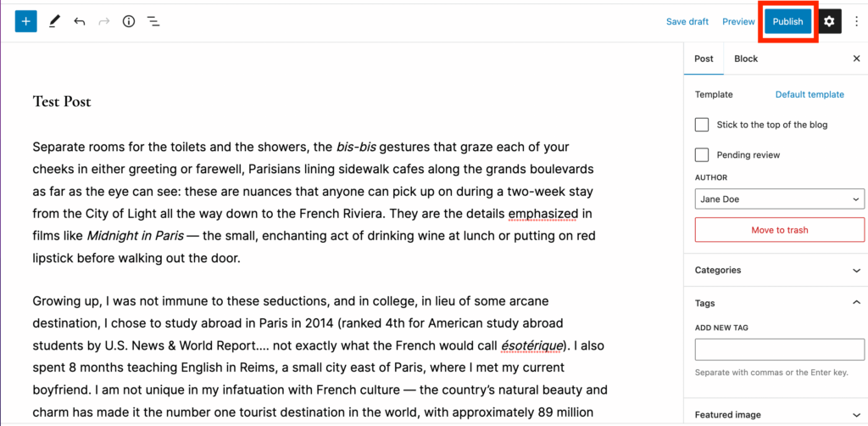Switch to the Block tab
Screen dimensions: 868x426
click(746, 59)
